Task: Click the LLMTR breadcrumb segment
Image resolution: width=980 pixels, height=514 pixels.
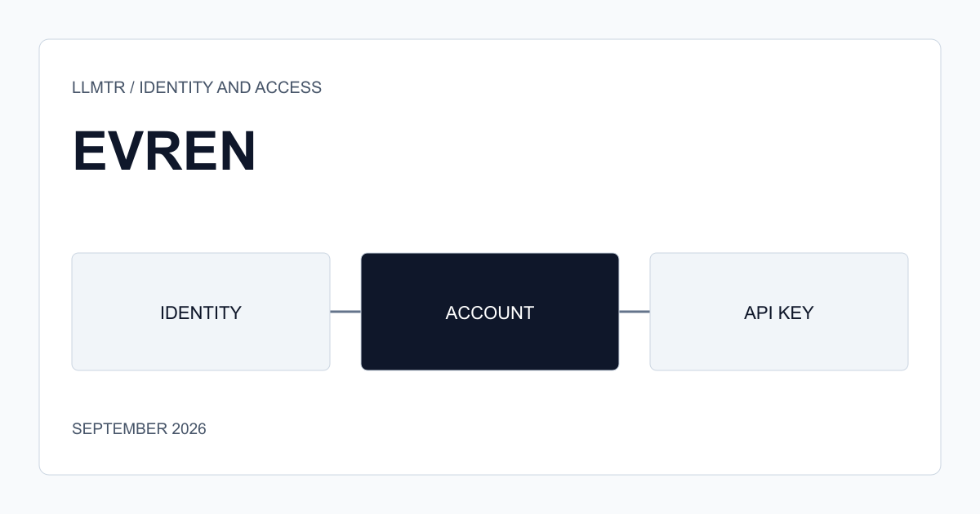Action: click(98, 87)
